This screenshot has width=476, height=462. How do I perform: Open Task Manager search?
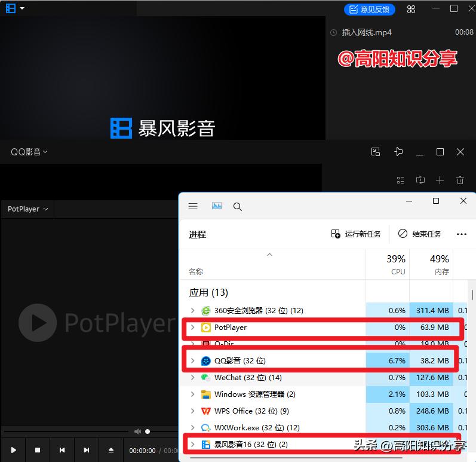(237, 207)
